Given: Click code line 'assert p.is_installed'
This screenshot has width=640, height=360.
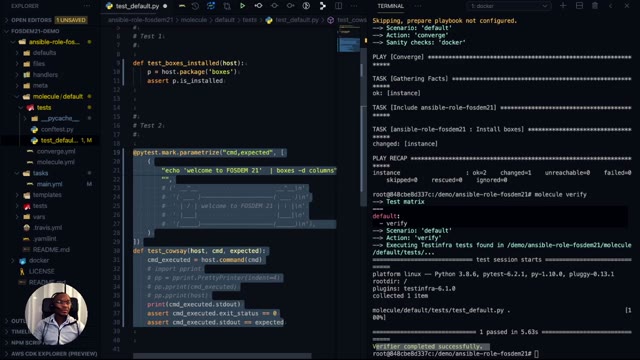Looking at the screenshot, I should pyautogui.click(x=185, y=81).
